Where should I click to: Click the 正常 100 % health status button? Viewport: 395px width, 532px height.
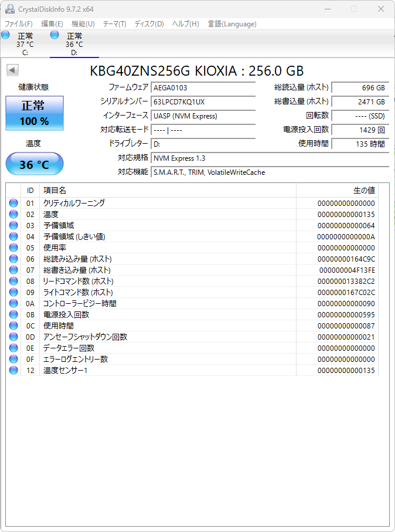[x=35, y=113]
